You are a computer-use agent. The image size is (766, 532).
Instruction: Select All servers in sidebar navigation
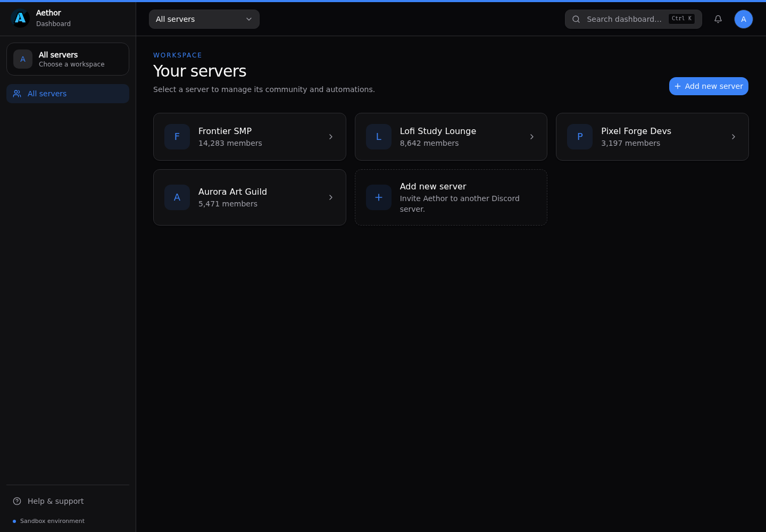[68, 94]
